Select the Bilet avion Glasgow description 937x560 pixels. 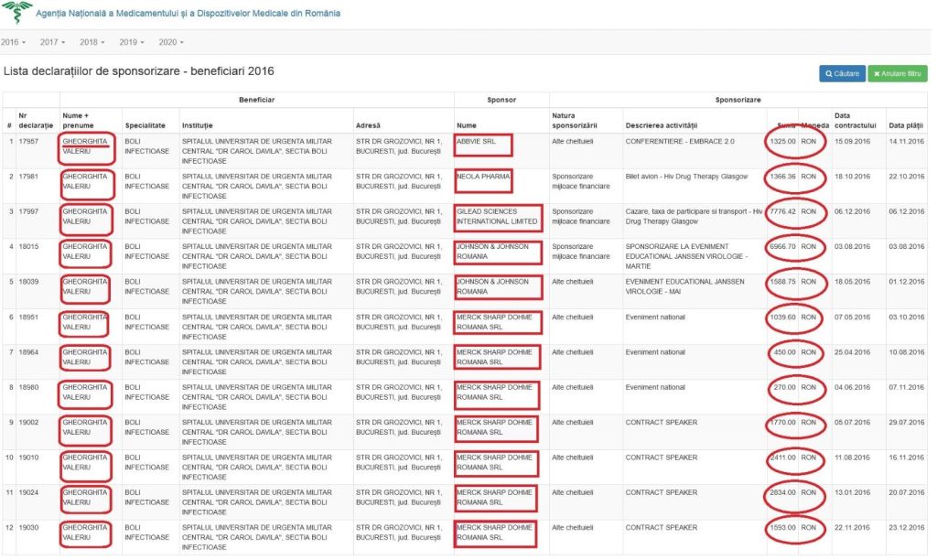[x=686, y=177]
